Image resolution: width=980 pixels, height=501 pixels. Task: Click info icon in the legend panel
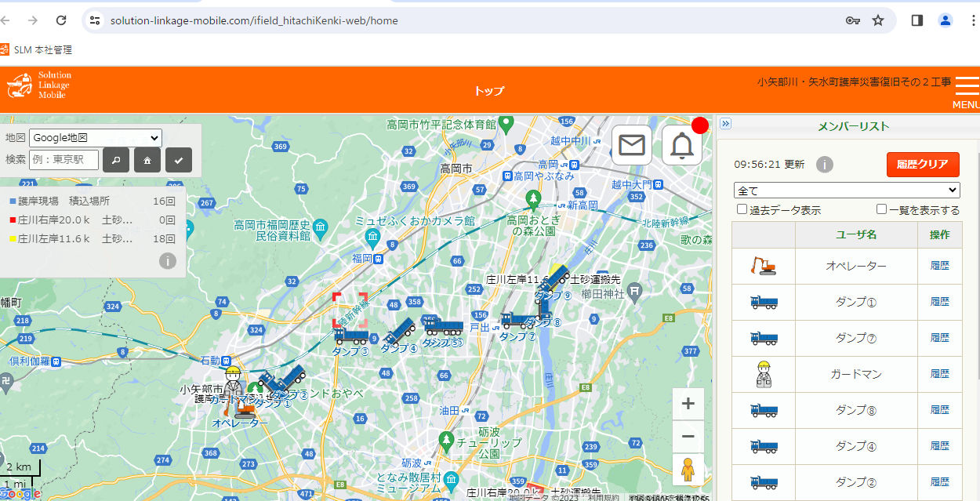tap(167, 261)
